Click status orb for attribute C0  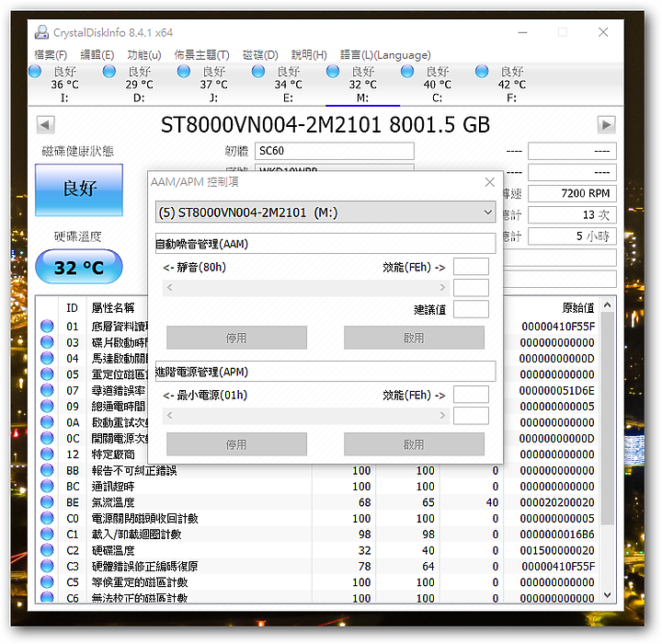click(x=47, y=518)
